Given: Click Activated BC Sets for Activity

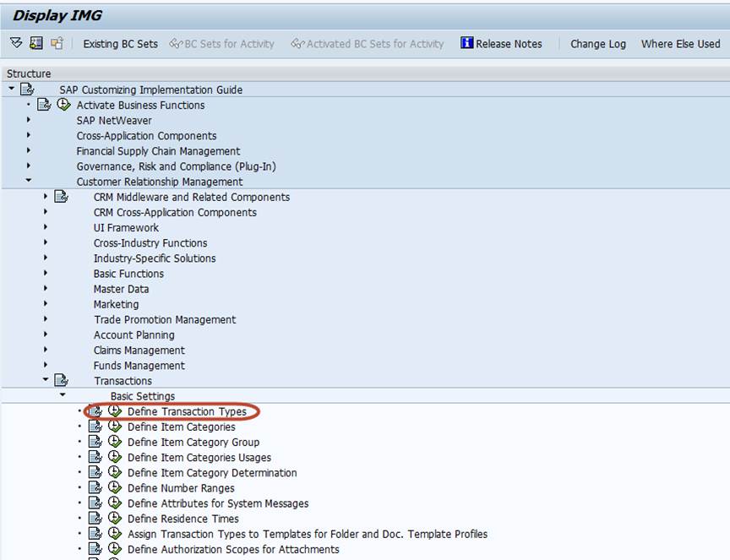Looking at the screenshot, I should pyautogui.click(x=368, y=44).
